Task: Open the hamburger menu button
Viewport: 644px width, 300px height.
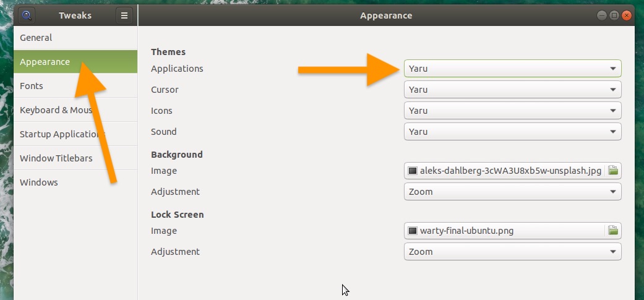Action: [x=124, y=15]
